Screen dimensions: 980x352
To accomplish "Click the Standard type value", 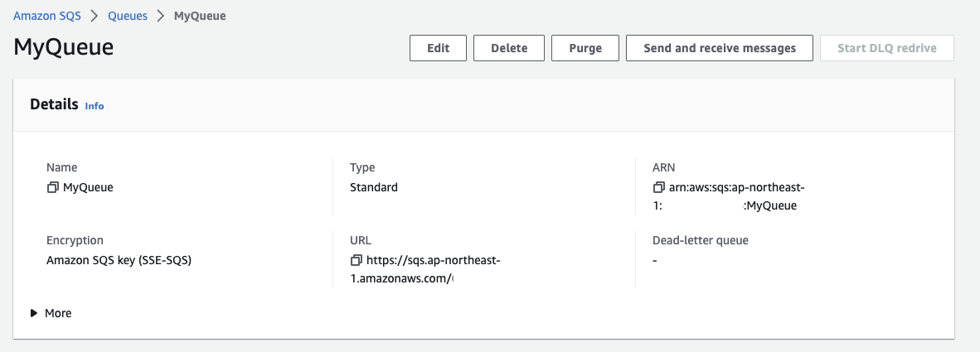I will click(374, 187).
